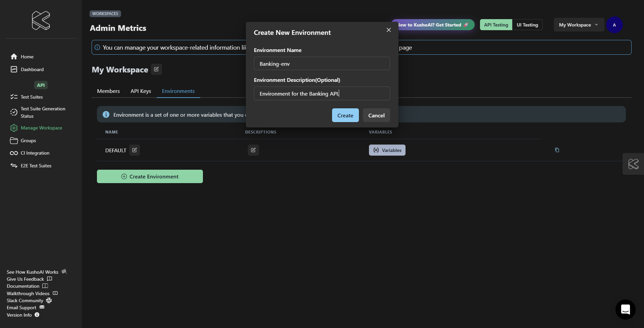This screenshot has width=644, height=328.
Task: Click the Create button in dialog
Action: [345, 115]
